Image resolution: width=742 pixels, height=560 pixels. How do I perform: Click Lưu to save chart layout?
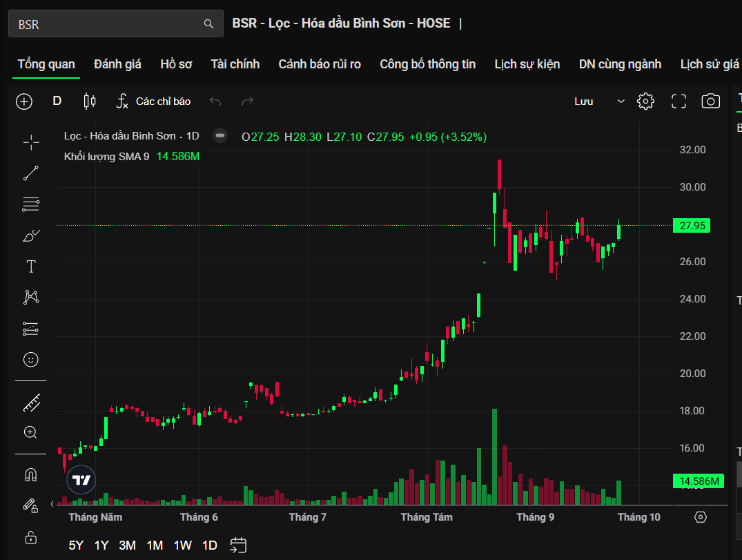coord(583,102)
